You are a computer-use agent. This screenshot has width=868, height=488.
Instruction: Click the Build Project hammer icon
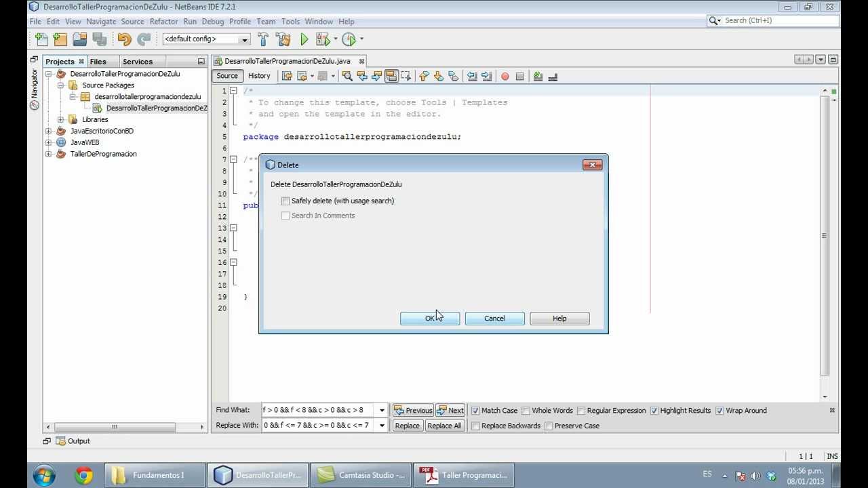point(263,39)
